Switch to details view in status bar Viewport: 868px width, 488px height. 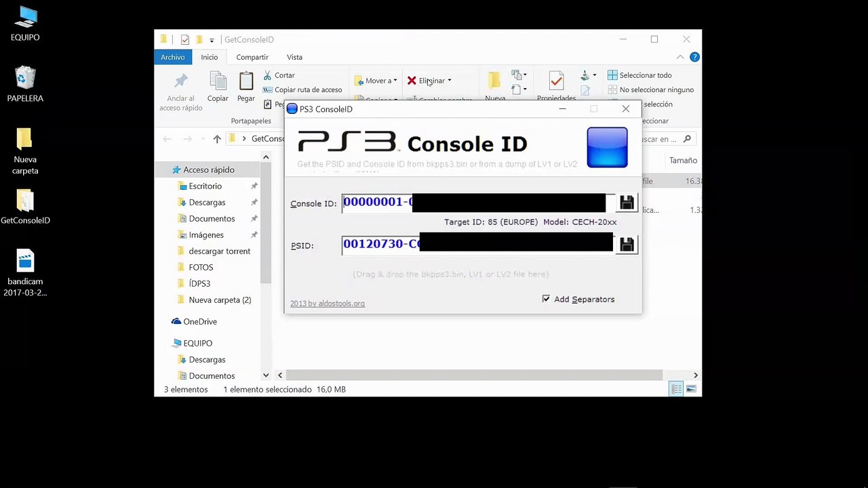pos(676,389)
